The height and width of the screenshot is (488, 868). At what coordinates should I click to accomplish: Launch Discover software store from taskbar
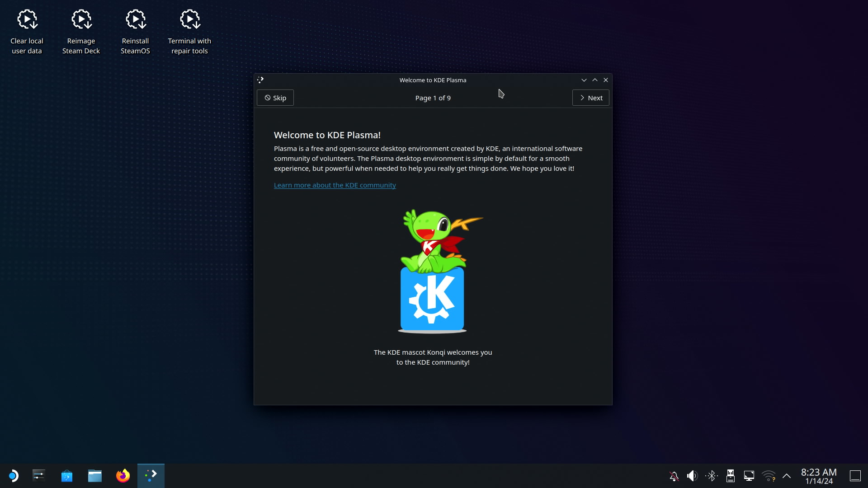click(67, 476)
